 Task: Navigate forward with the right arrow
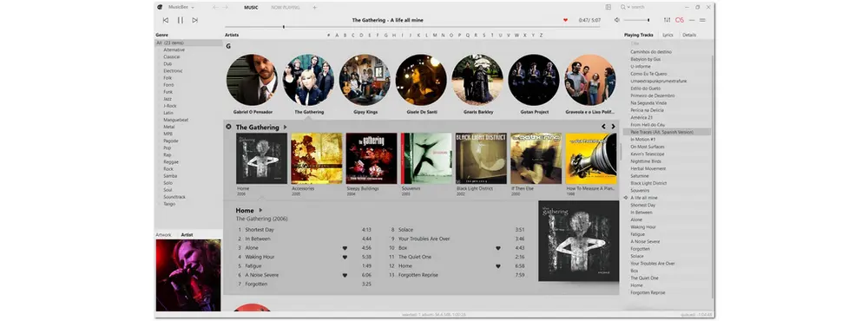tap(226, 7)
